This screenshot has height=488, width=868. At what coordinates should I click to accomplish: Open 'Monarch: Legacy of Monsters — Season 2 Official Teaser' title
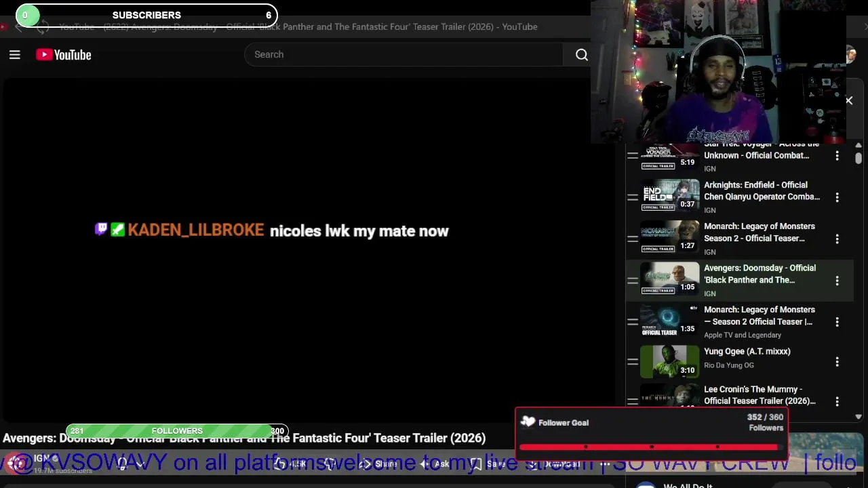pos(759,315)
